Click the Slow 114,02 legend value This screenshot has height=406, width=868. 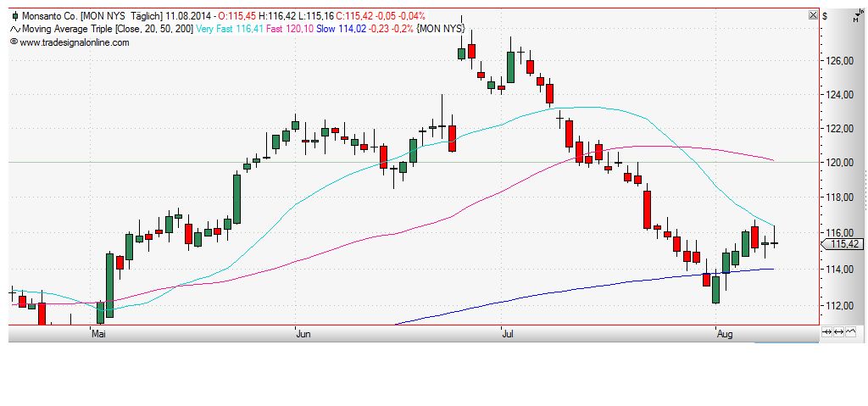point(341,30)
